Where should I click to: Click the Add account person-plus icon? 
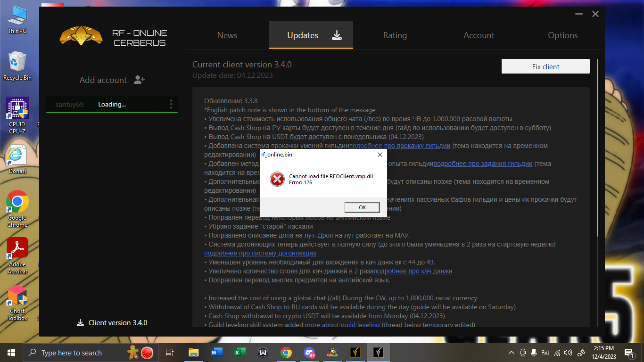tap(139, 80)
